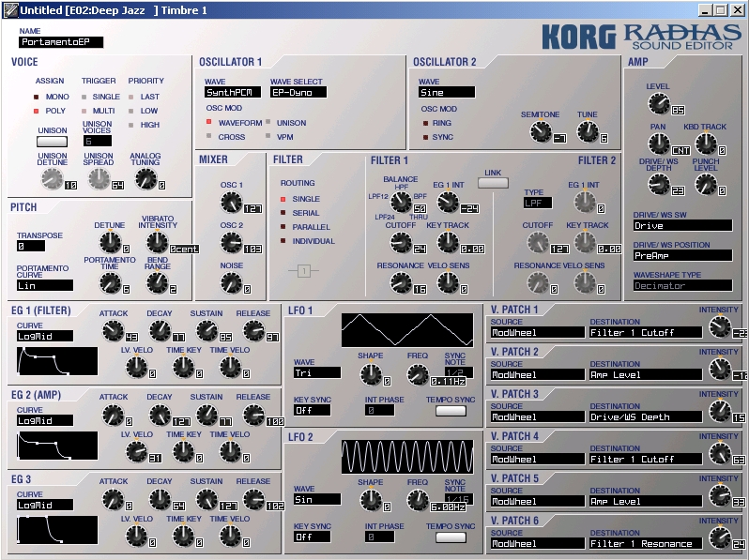
Task: Toggle LFO 1 TEMPO SYNC button
Action: (451, 411)
